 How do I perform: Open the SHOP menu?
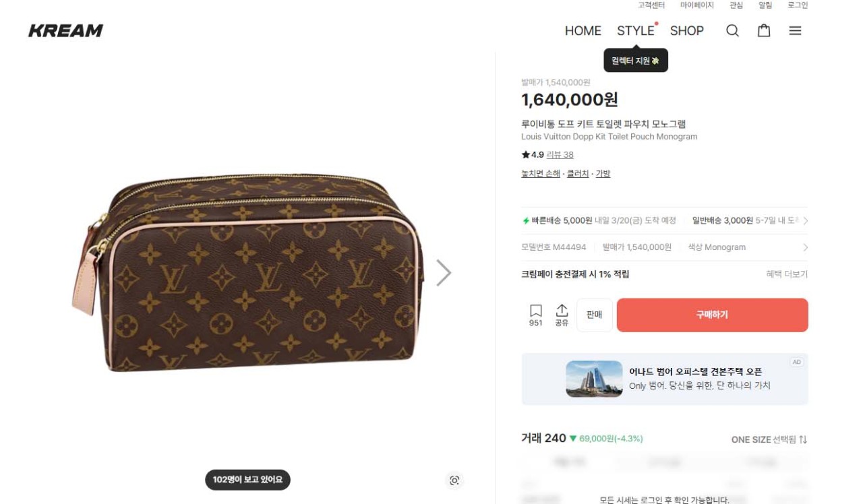(x=686, y=31)
